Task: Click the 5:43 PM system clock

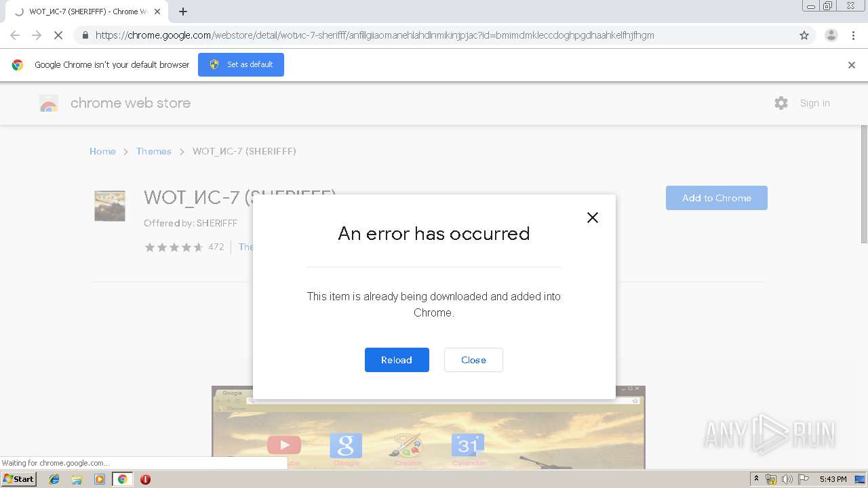Action: pos(833,479)
